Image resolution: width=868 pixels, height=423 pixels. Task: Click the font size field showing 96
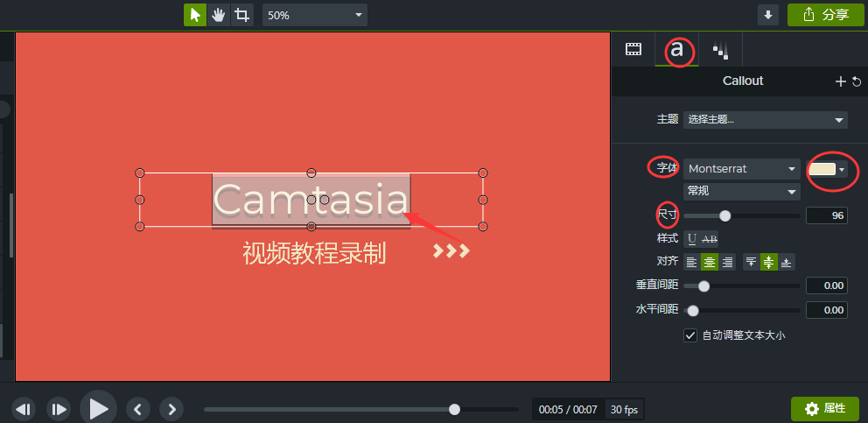coord(827,215)
